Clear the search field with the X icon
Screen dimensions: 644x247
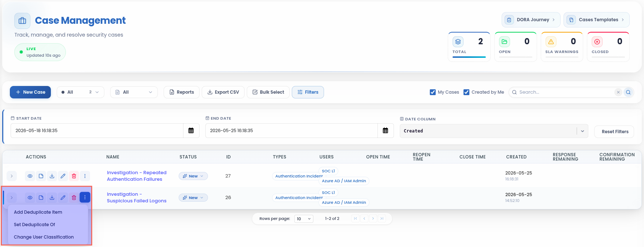[618, 92]
